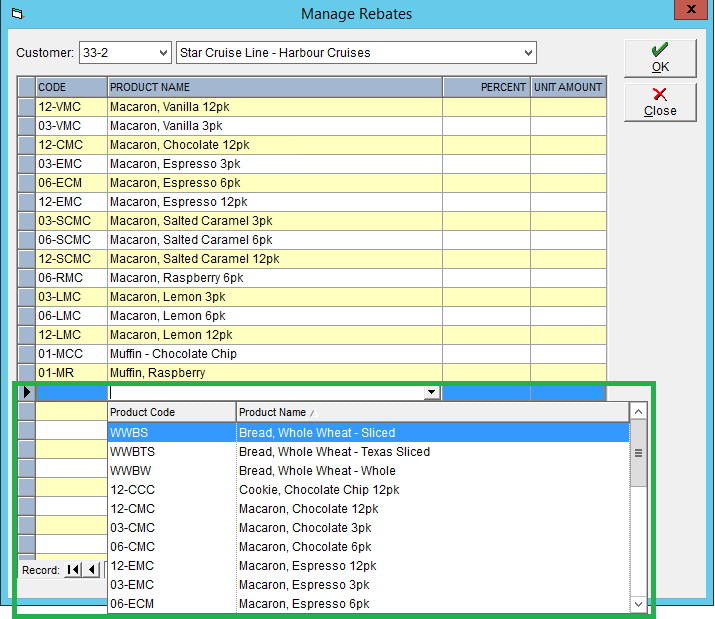Click the product name input field in new row
715x619 pixels.
[266, 392]
